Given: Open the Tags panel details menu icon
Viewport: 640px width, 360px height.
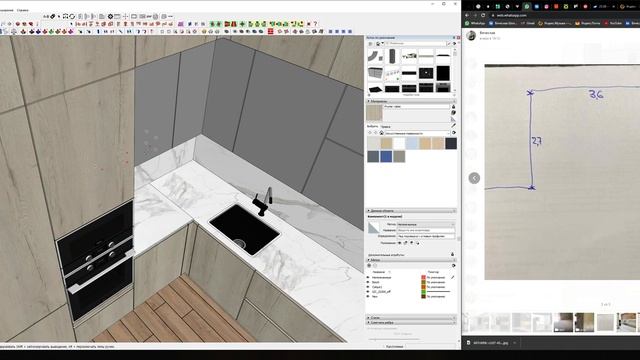Looking at the screenshot, I should (x=454, y=266).
